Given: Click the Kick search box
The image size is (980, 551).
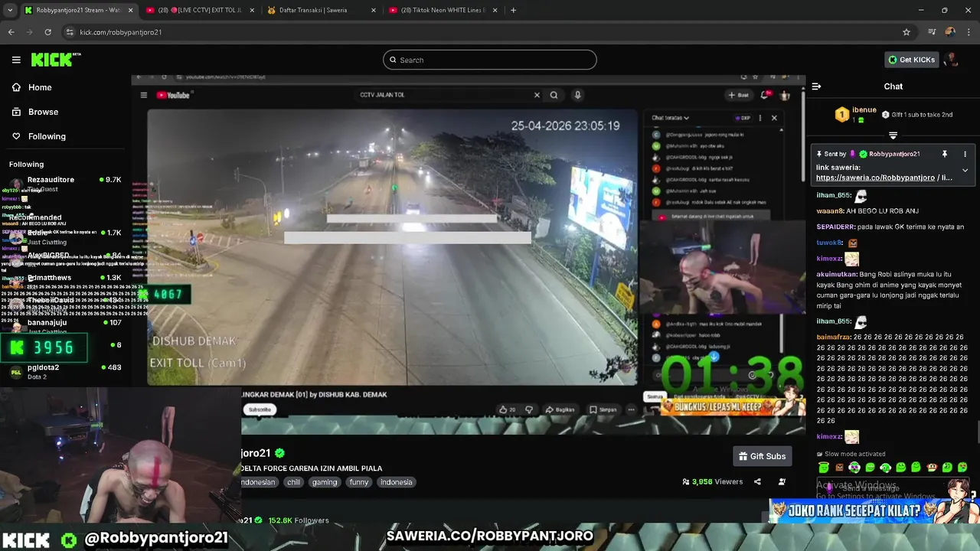Looking at the screenshot, I should tap(490, 60).
